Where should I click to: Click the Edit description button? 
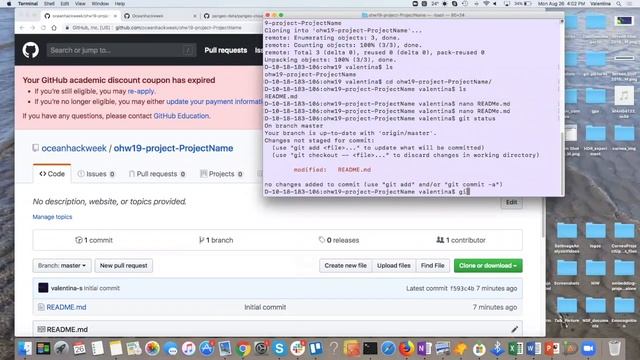click(x=511, y=202)
